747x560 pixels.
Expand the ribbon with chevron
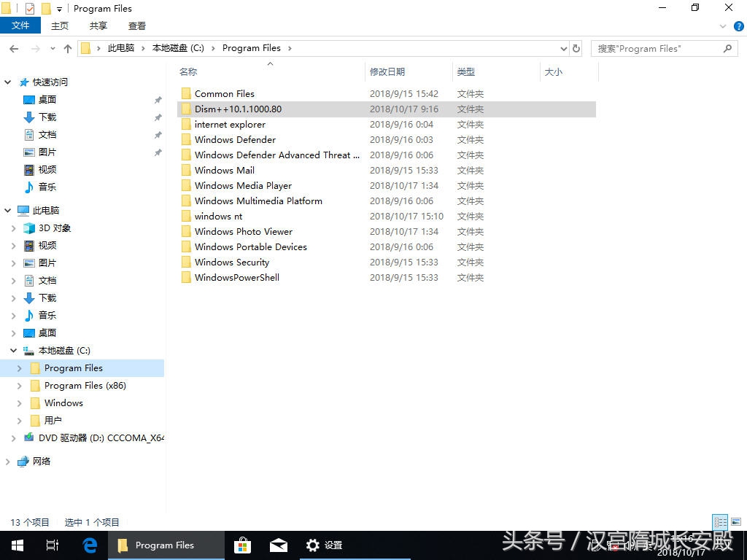[x=723, y=27]
